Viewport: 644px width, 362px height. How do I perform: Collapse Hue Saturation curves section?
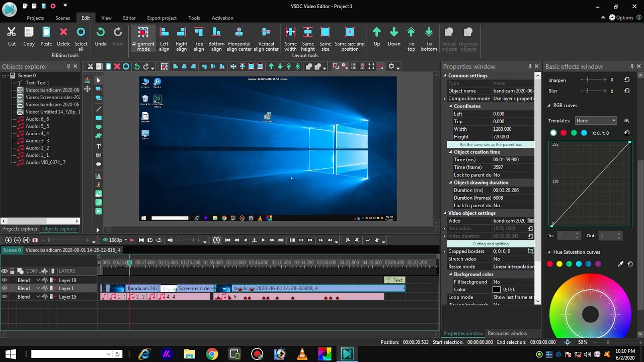click(549, 252)
